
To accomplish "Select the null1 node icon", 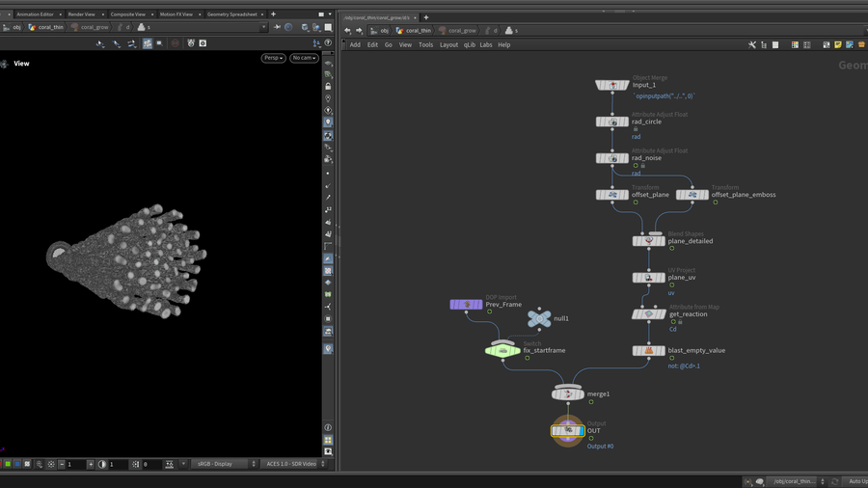I will point(539,318).
